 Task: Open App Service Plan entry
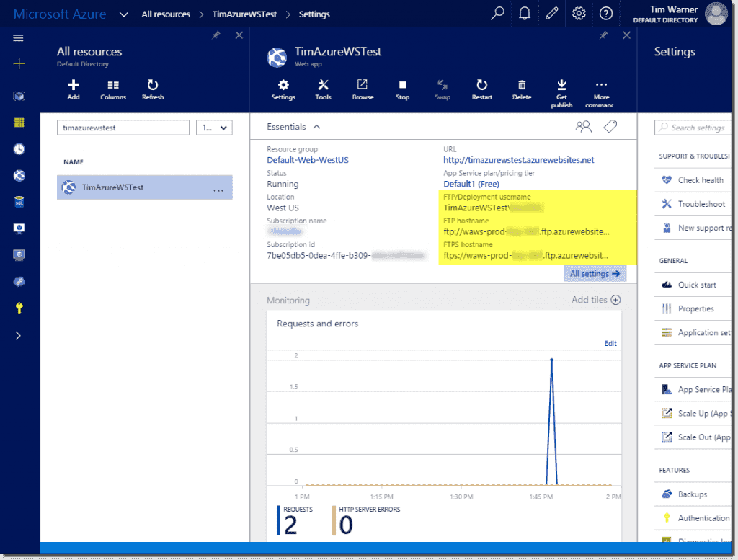(x=693, y=390)
